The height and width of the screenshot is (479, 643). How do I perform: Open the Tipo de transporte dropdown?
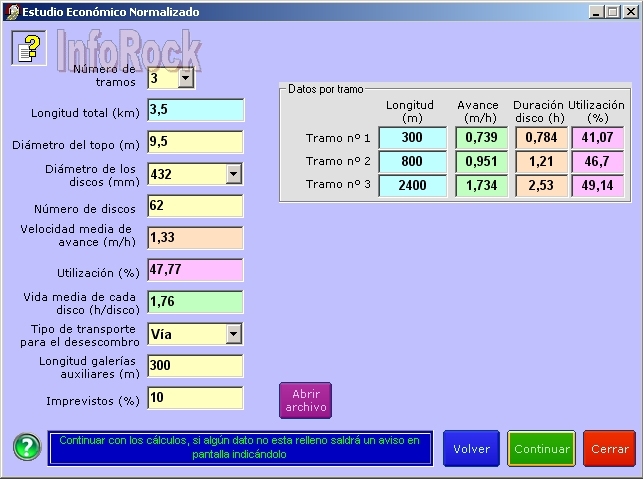pyautogui.click(x=233, y=334)
